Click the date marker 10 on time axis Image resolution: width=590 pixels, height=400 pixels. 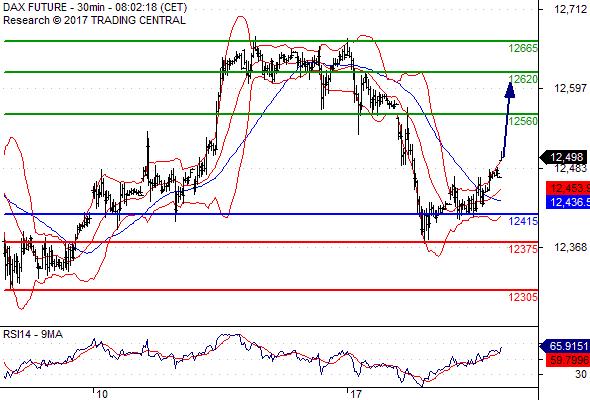click(102, 394)
